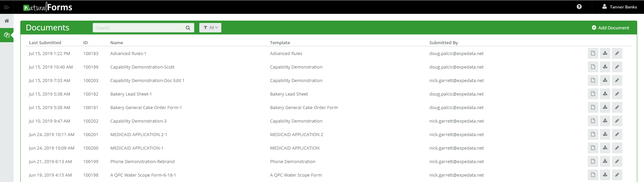The height and width of the screenshot is (182, 644).
Task: Sort by Last Submitted column header
Action: click(x=45, y=43)
